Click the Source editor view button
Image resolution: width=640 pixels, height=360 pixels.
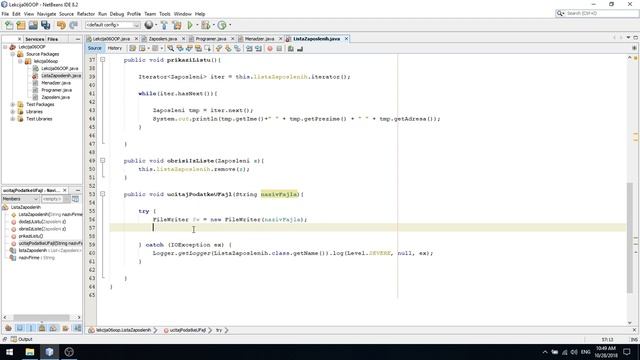[x=94, y=48]
